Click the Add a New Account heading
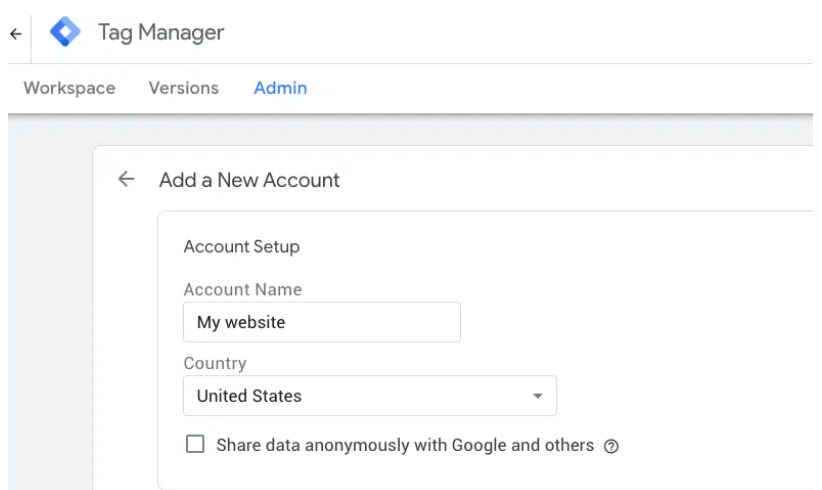The height and width of the screenshot is (490, 822). (x=249, y=180)
